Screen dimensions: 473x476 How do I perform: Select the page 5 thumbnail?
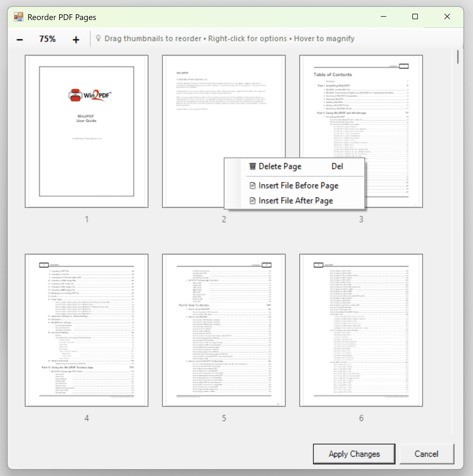224,329
